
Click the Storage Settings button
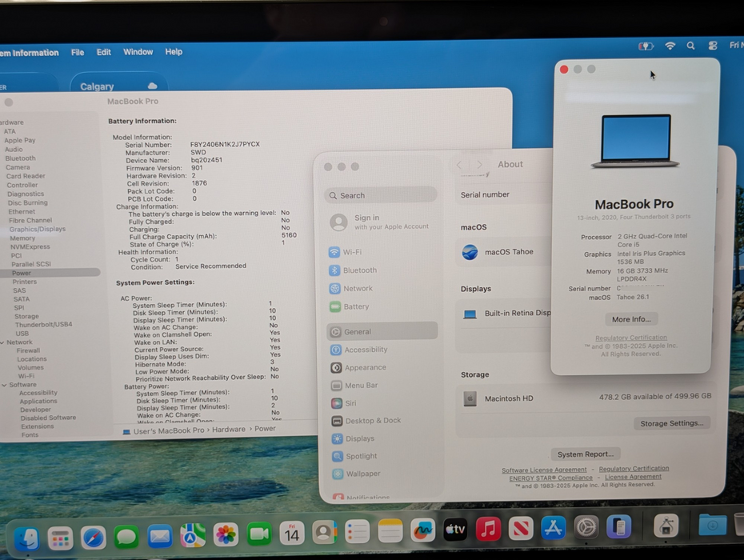click(672, 423)
